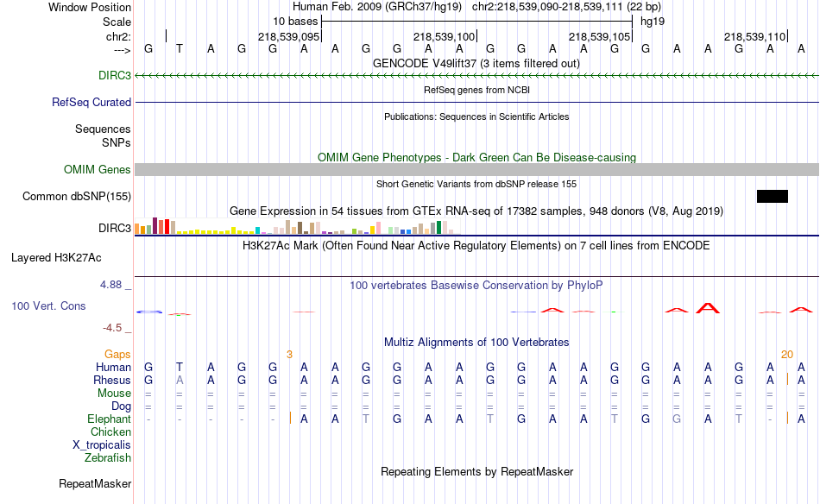Click the orange gap number 3
The width and height of the screenshot is (820, 504).
click(289, 355)
